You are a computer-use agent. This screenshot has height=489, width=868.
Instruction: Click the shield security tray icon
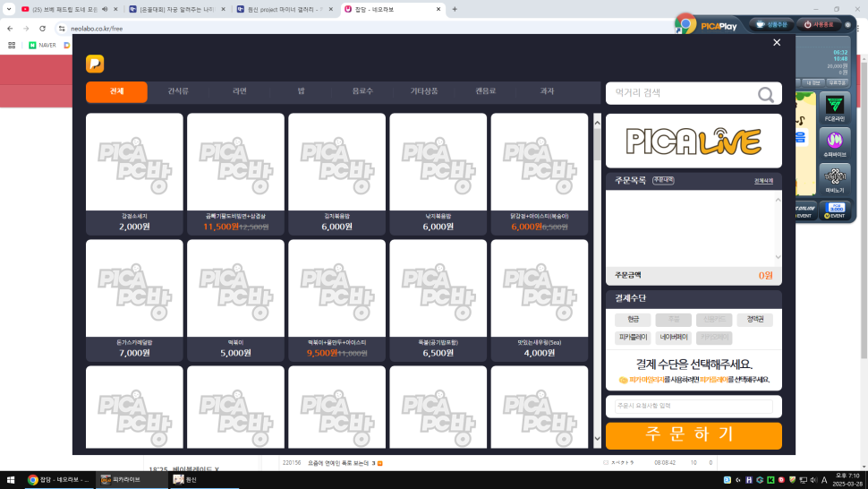pos(792,480)
